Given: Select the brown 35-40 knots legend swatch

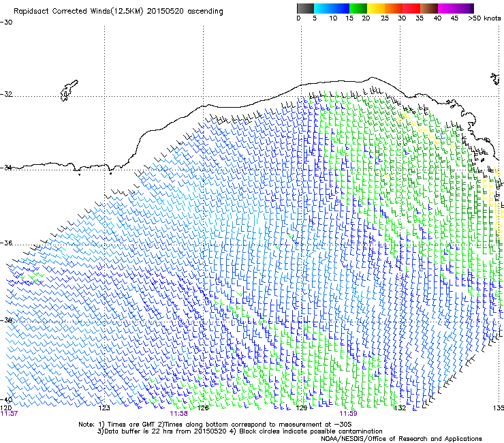Looking at the screenshot, I should [429, 8].
